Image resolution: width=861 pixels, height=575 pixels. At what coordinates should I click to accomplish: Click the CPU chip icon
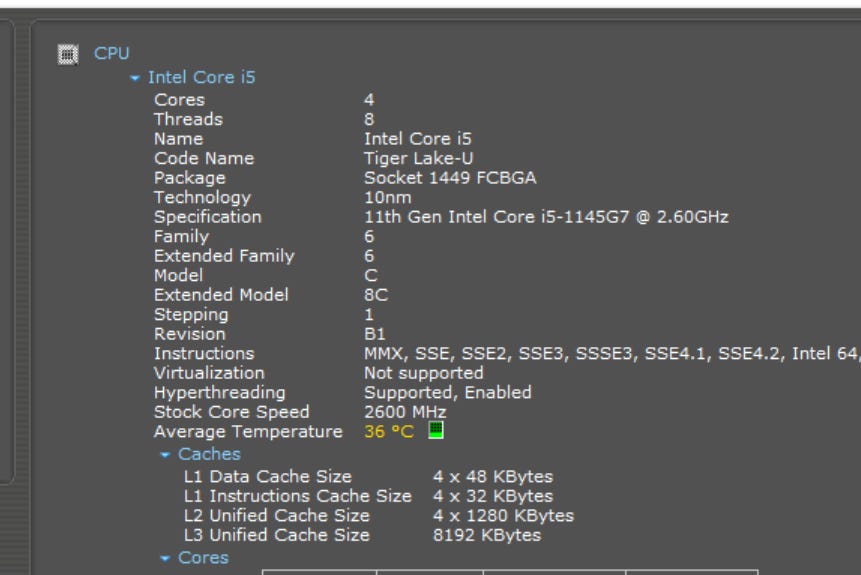click(x=68, y=54)
